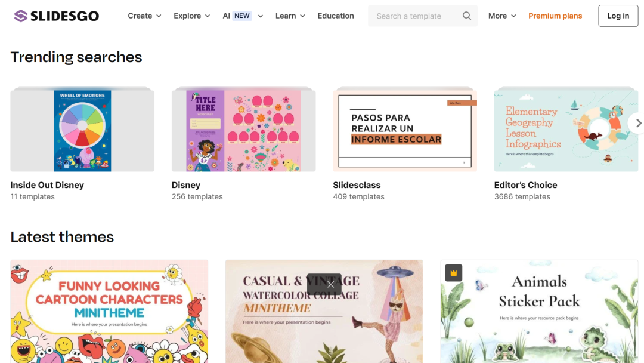The image size is (644, 363).
Task: Click the Latest themes heading
Action: point(62,237)
